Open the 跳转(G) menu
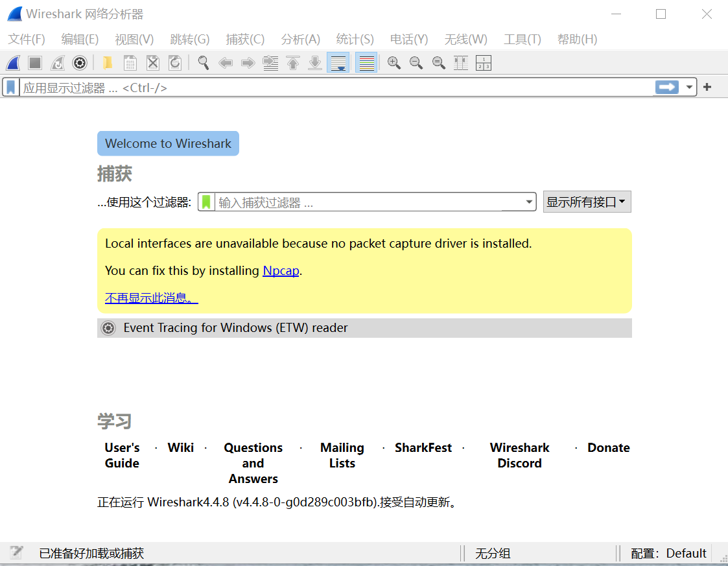This screenshot has width=728, height=566. pos(190,39)
